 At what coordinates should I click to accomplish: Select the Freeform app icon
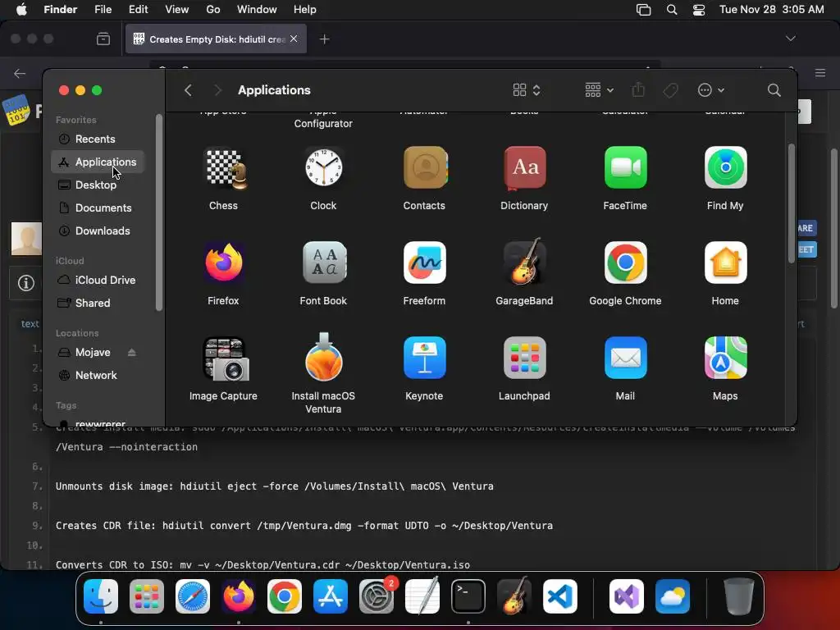tap(425, 262)
